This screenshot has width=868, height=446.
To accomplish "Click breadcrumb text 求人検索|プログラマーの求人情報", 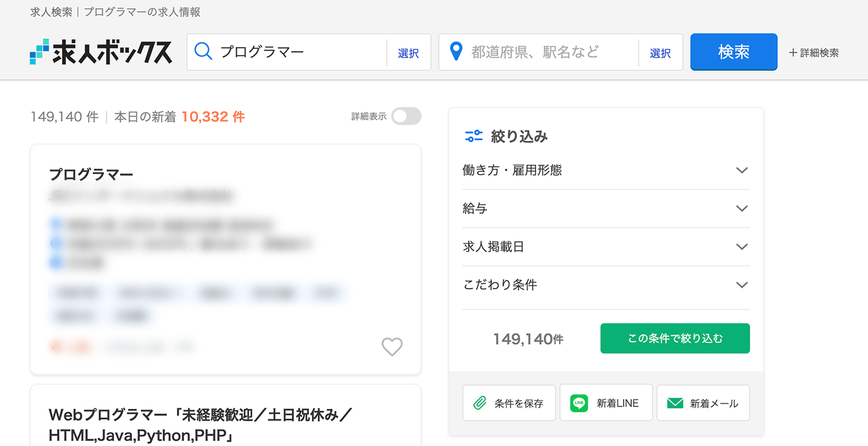I will pyautogui.click(x=115, y=12).
